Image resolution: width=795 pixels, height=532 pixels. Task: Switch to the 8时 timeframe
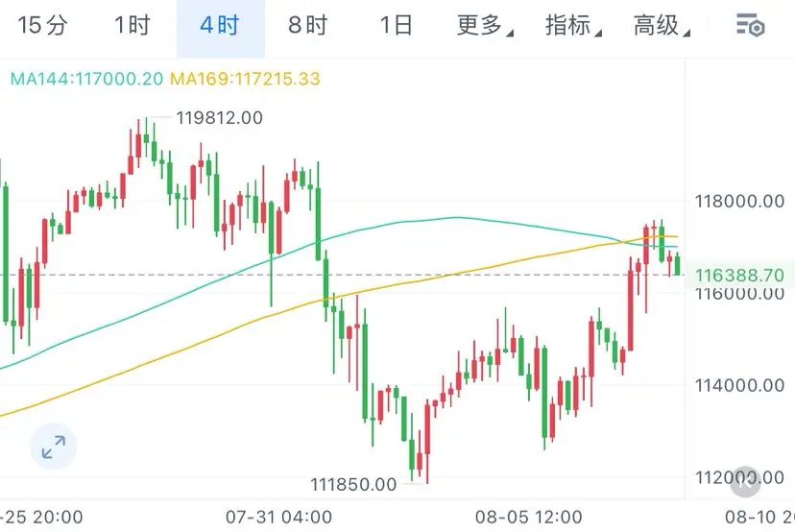pos(308,25)
